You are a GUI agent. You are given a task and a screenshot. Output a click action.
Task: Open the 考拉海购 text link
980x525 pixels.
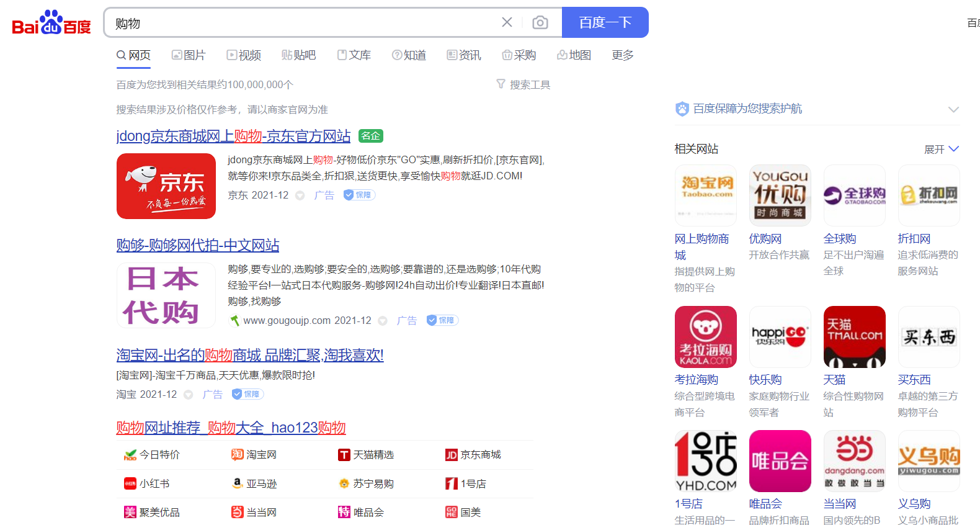(x=697, y=380)
